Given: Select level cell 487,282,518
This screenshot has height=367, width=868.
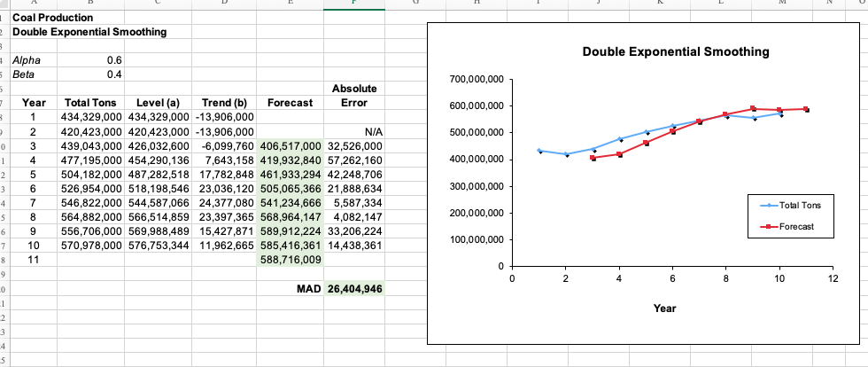Looking at the screenshot, I should 159,176.
